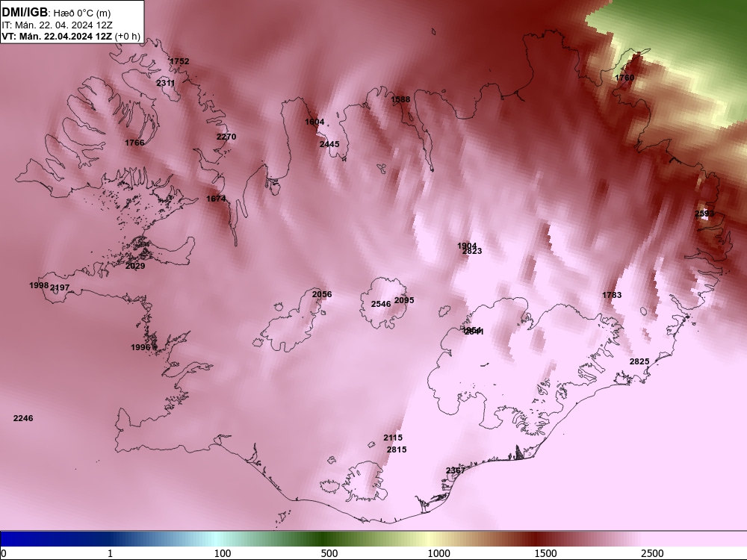Click the 2311 value label
747x560 pixels.
(x=165, y=83)
